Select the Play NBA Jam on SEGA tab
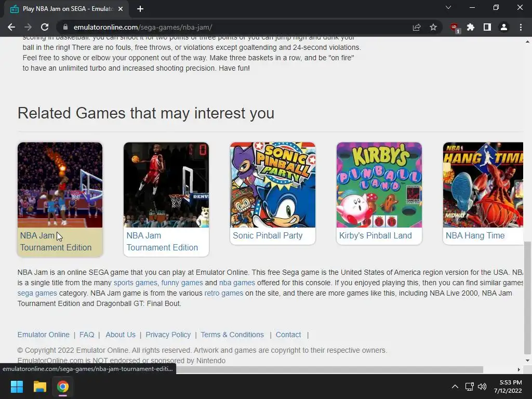 pyautogui.click(x=66, y=9)
